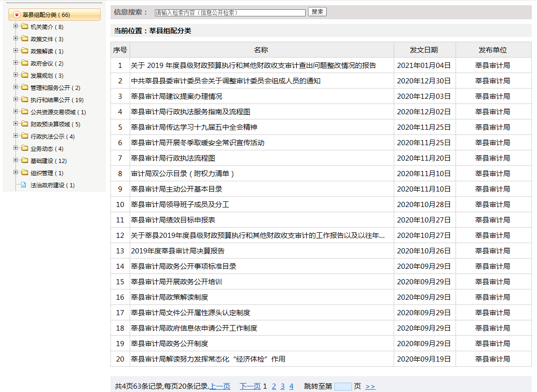This screenshot has height=392, width=537.
Task: Click the folder icon beside 发展规划
Action: click(25, 75)
